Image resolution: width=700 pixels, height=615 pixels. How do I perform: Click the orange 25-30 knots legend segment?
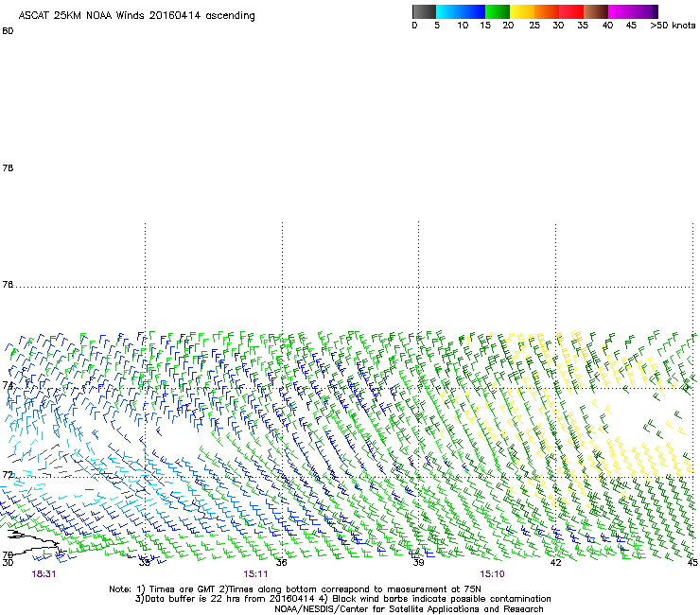547,11
